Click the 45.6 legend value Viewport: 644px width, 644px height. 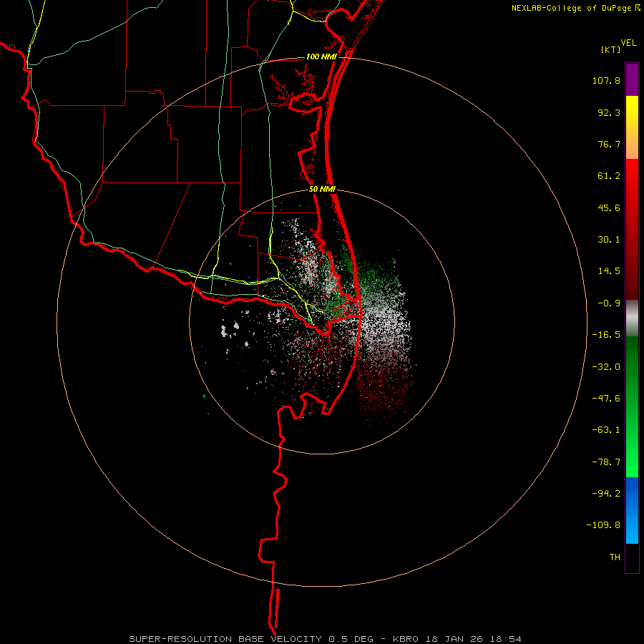coord(609,208)
